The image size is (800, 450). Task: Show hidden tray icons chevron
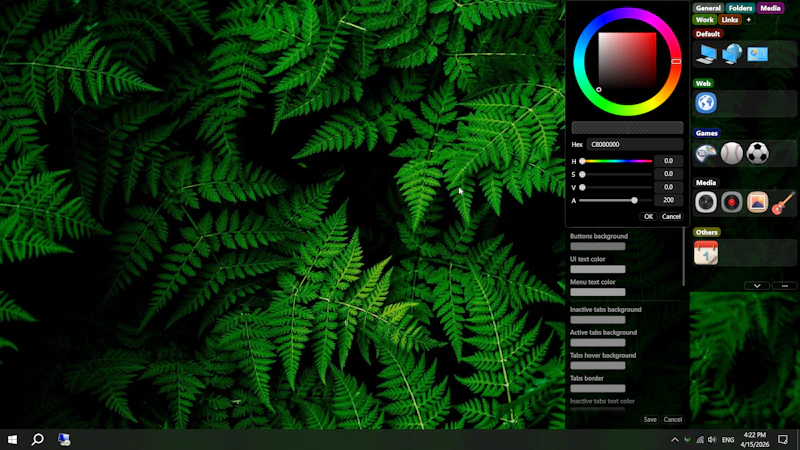[x=674, y=440]
